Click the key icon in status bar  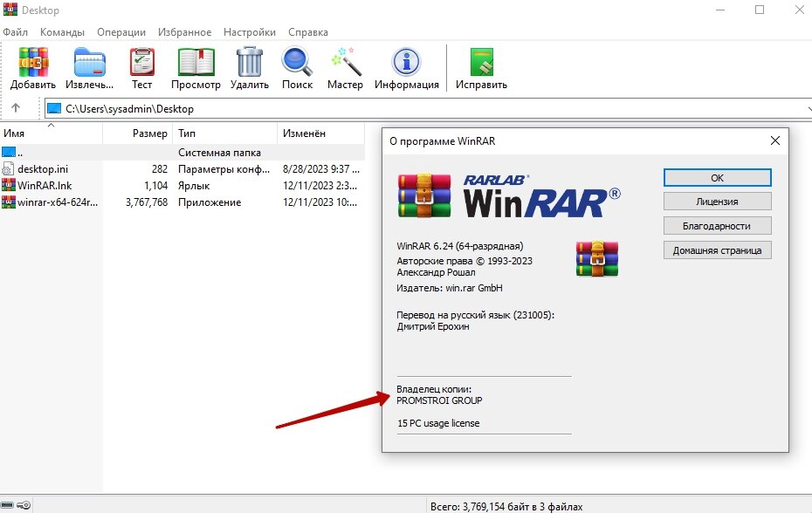click(24, 505)
